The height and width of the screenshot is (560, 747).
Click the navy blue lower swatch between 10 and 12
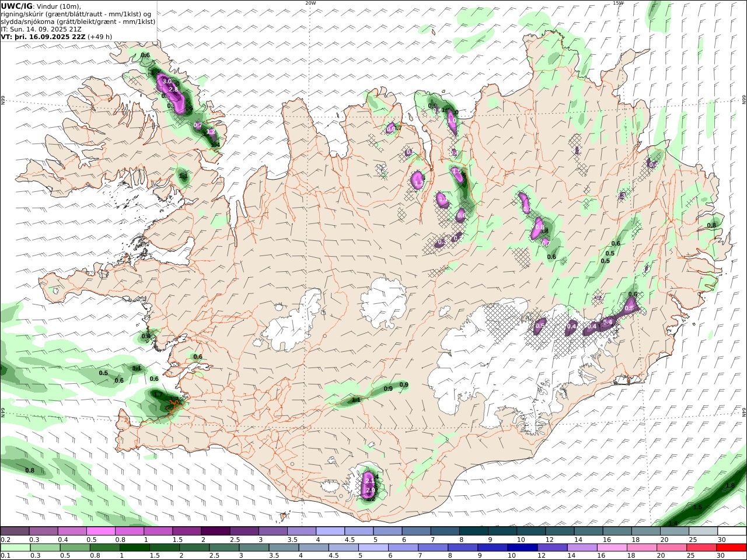(x=522, y=548)
